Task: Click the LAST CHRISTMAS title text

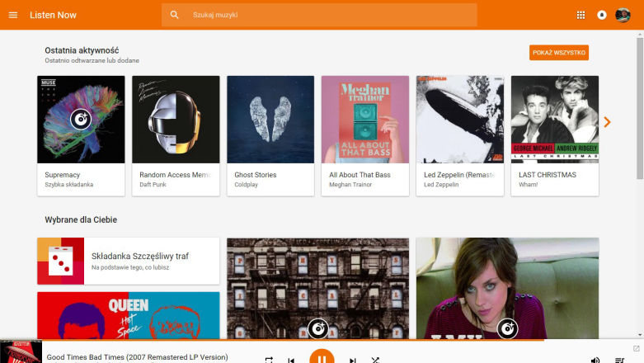Action: [548, 175]
